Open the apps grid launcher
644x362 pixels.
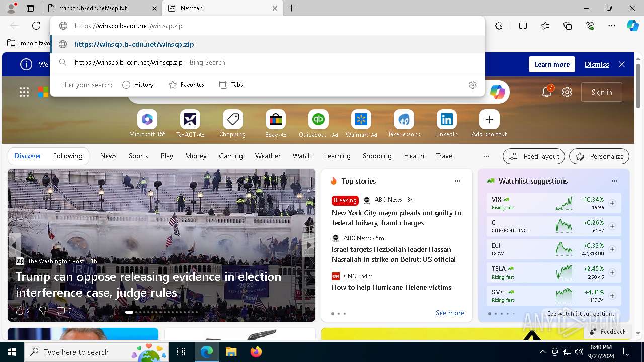[x=24, y=92]
